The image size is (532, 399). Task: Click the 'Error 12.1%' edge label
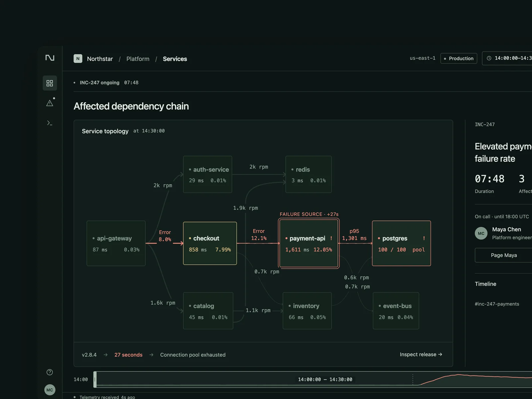(259, 235)
